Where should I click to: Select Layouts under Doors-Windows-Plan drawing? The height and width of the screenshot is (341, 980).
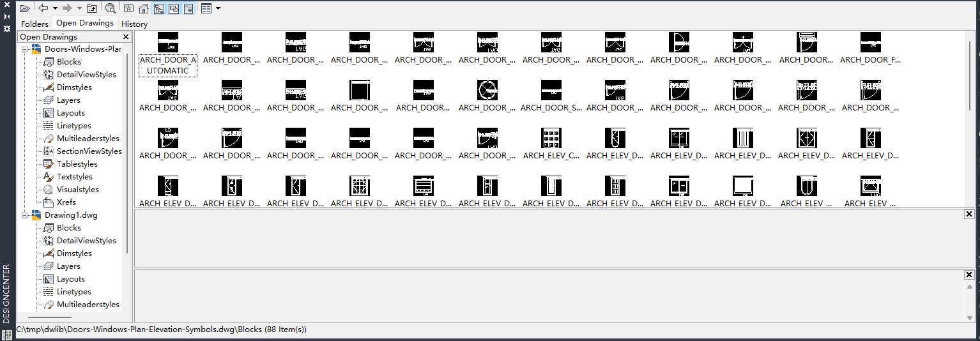click(71, 113)
